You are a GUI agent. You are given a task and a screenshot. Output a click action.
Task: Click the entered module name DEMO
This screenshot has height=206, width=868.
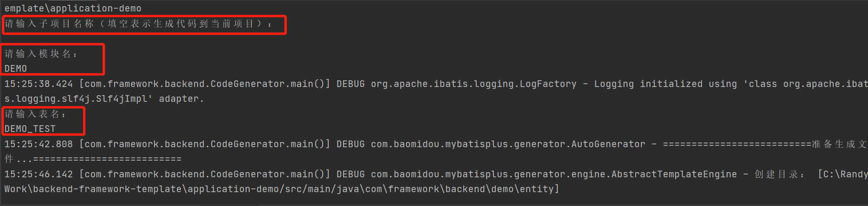click(16, 69)
